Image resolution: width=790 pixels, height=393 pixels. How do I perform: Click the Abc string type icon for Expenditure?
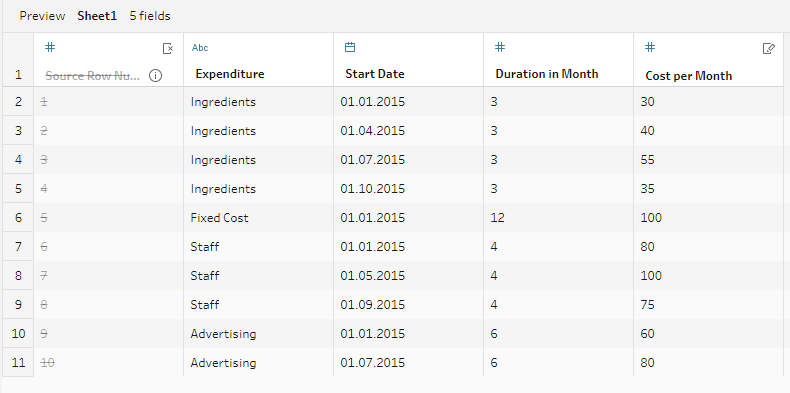click(200, 48)
